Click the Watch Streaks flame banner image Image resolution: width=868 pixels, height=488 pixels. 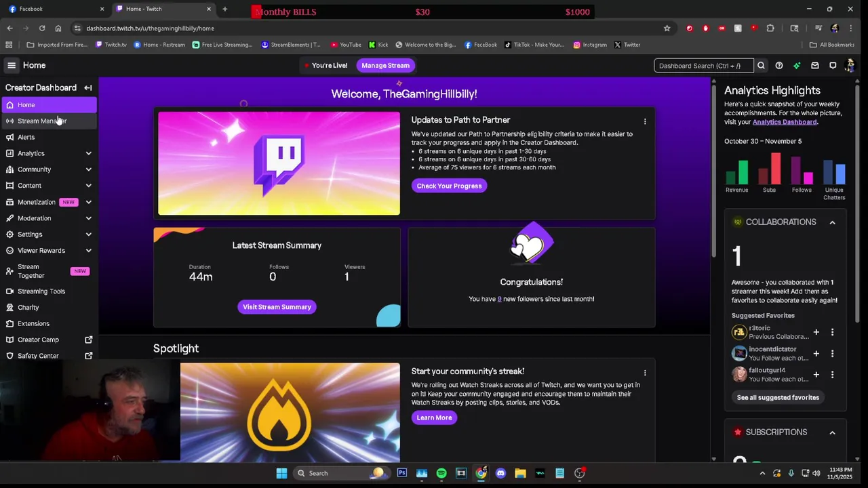[290, 413]
